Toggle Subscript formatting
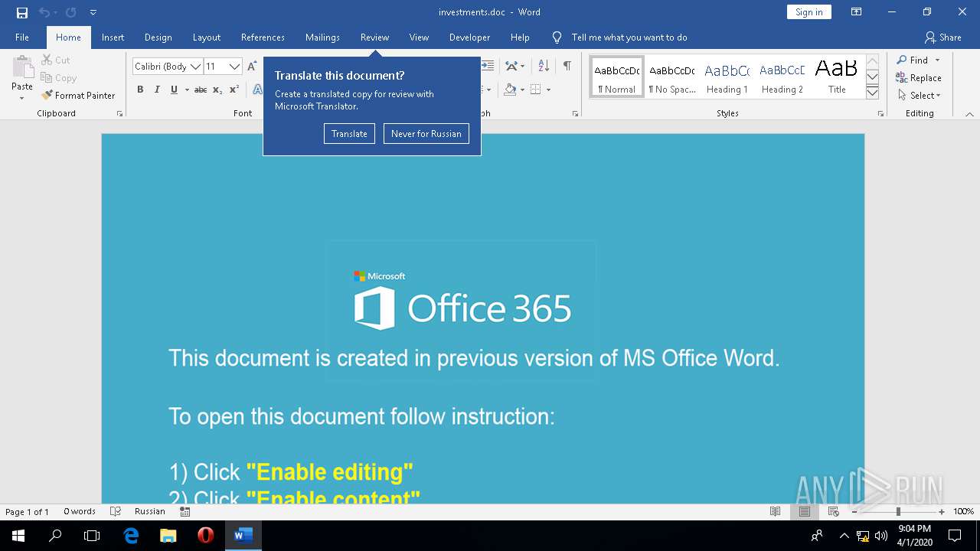The image size is (980, 551). click(x=217, y=90)
